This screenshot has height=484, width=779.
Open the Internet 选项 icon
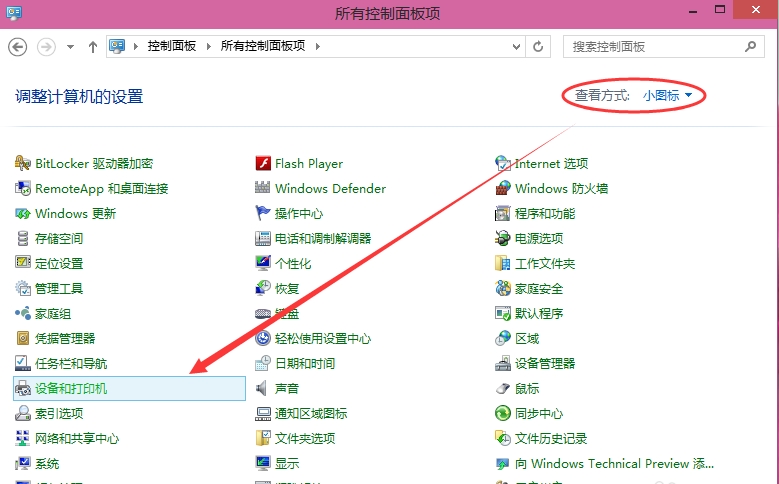(x=503, y=163)
